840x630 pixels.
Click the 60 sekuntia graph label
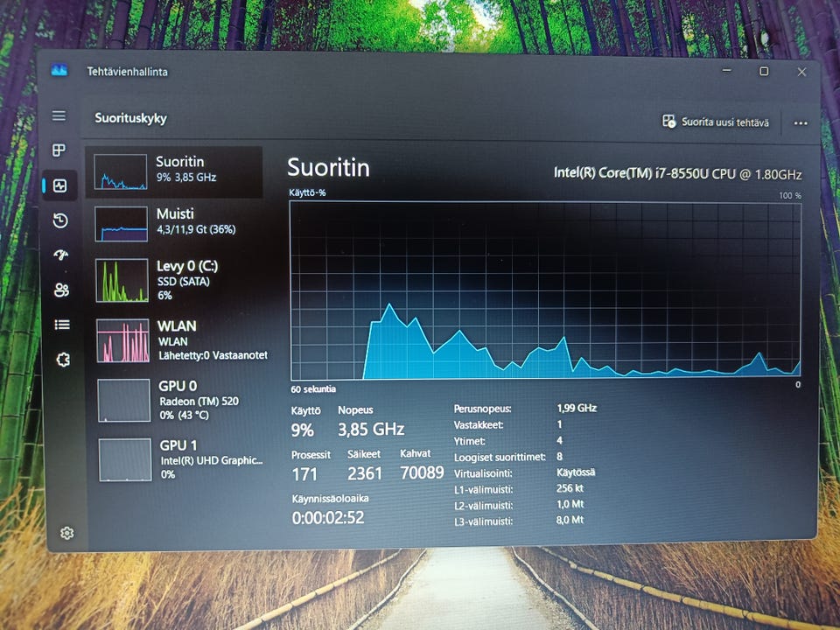pos(313,388)
